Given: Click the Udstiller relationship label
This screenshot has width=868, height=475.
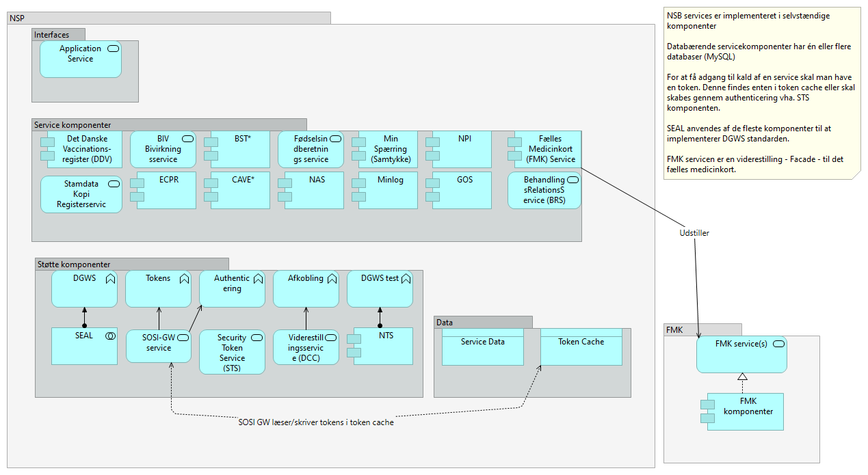Looking at the screenshot, I should click(694, 233).
